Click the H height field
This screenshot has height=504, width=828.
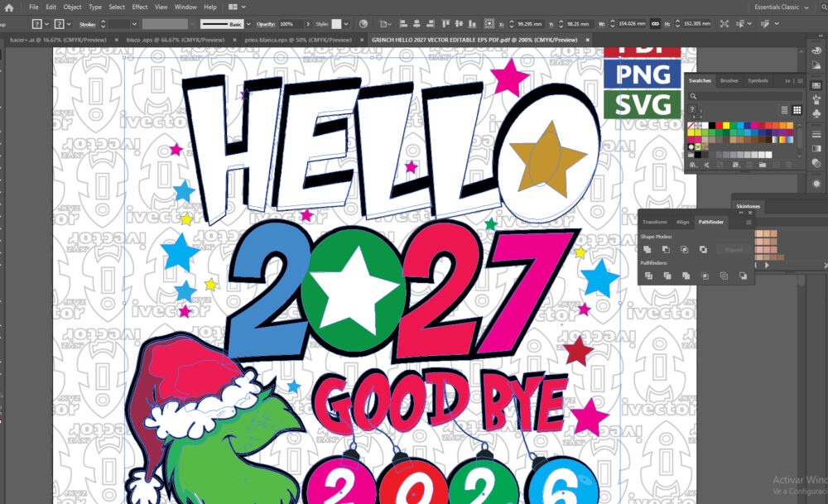pyautogui.click(x=697, y=24)
